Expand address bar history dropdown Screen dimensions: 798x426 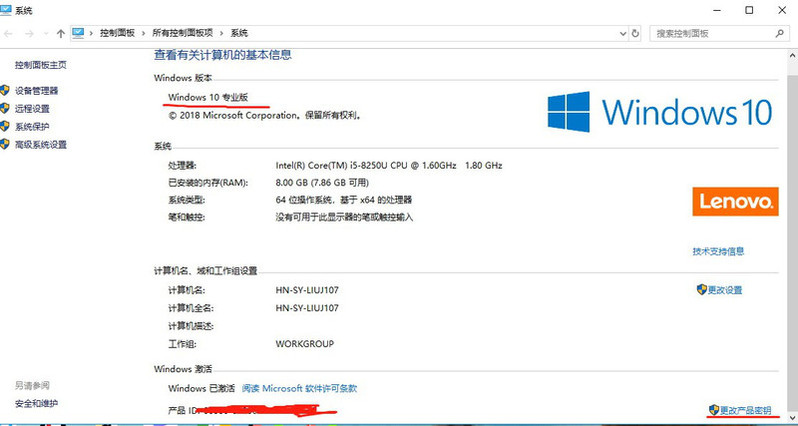tap(623, 34)
